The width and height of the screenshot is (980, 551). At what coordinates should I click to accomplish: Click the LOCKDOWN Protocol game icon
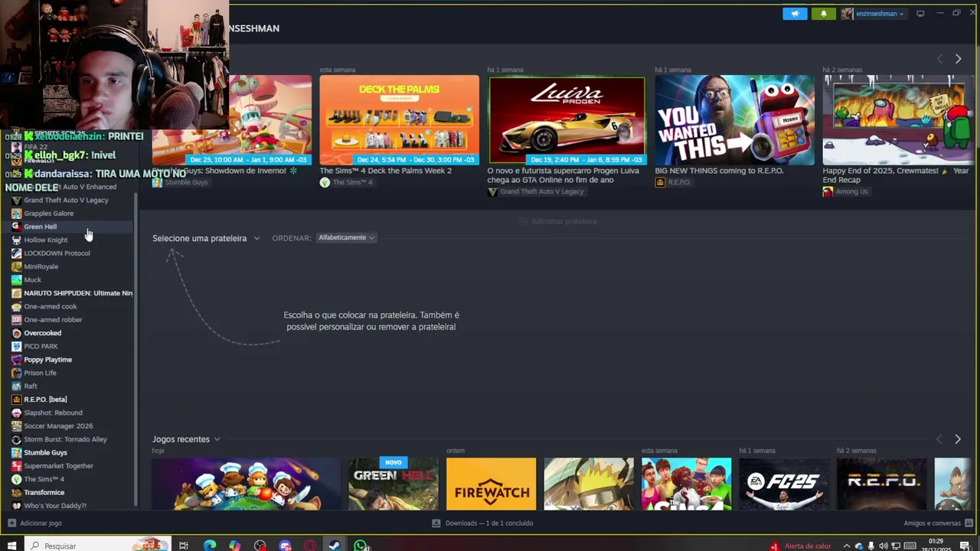[16, 253]
